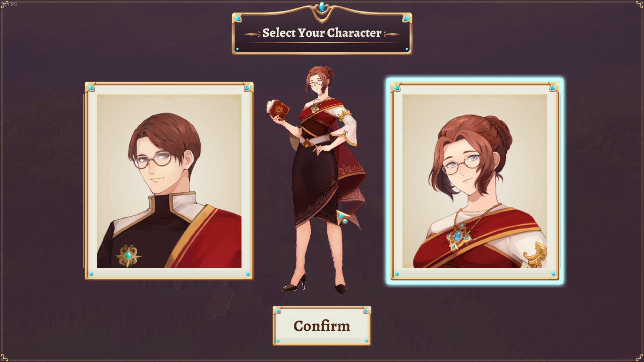Click the green gem brooch on male portrait
This screenshot has height=362, width=644.
coord(128,256)
